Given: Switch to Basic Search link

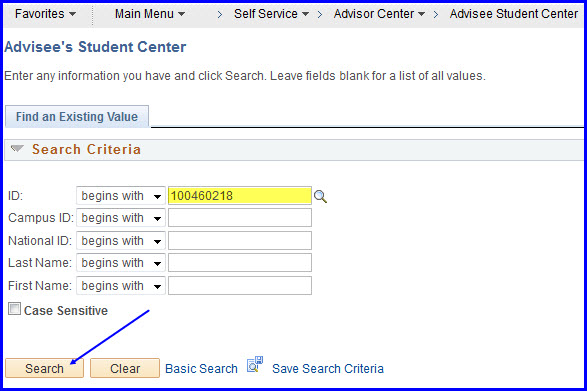Looking at the screenshot, I should [x=201, y=369].
